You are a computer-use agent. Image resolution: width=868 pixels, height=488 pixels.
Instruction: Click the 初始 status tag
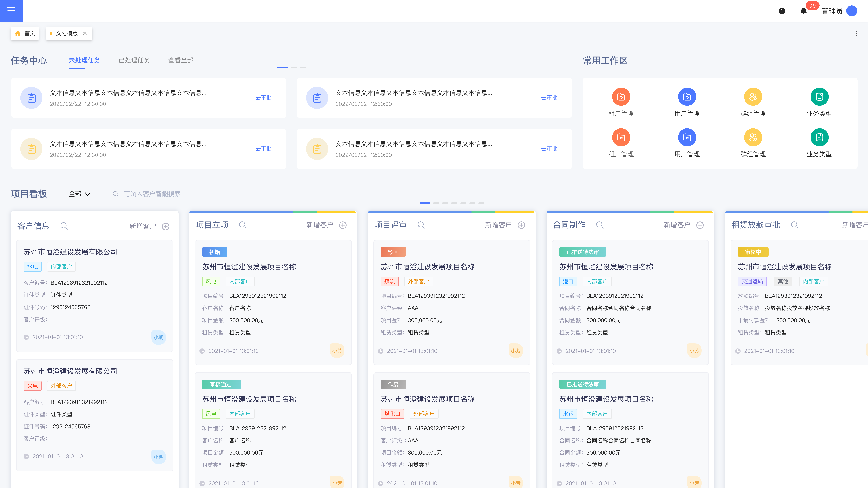[215, 252]
